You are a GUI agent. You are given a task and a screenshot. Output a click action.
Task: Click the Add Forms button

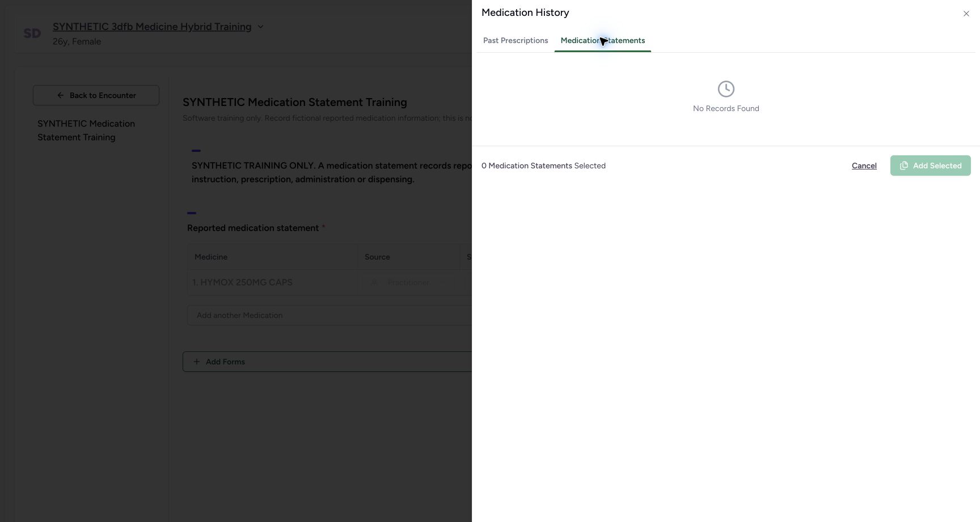327,362
